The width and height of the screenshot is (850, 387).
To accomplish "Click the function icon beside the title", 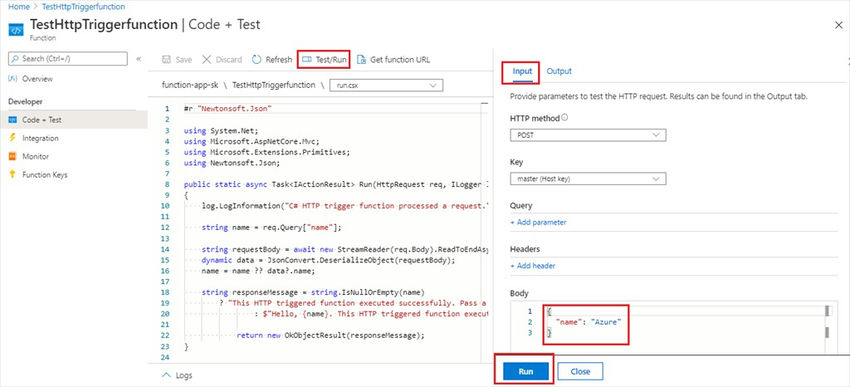I will coord(16,29).
